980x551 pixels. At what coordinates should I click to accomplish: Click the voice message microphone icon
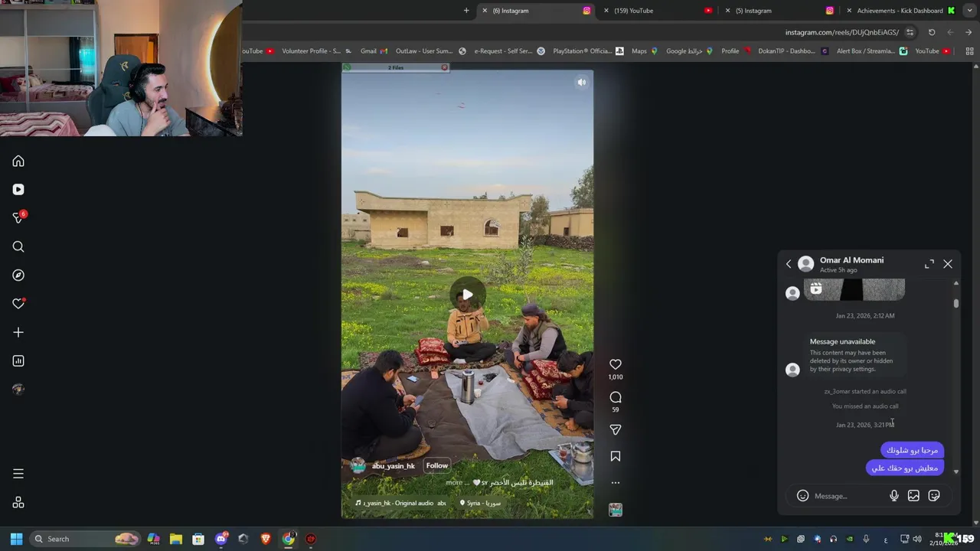coord(894,496)
